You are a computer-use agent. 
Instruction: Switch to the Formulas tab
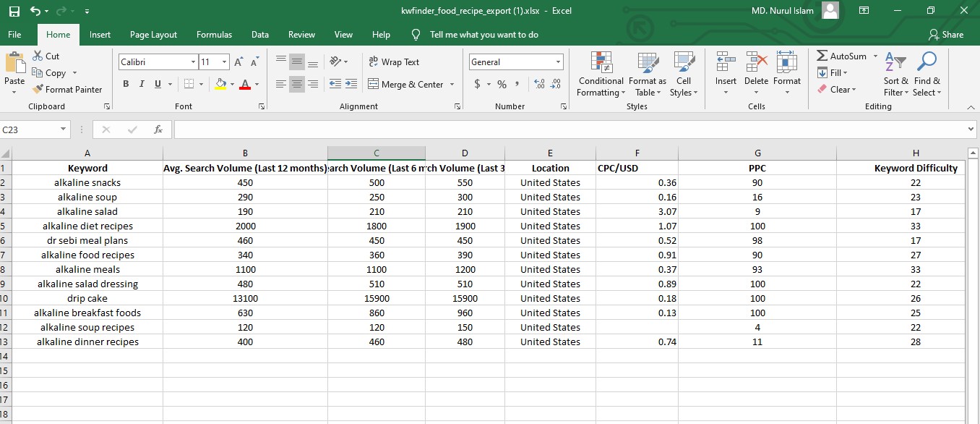(214, 34)
